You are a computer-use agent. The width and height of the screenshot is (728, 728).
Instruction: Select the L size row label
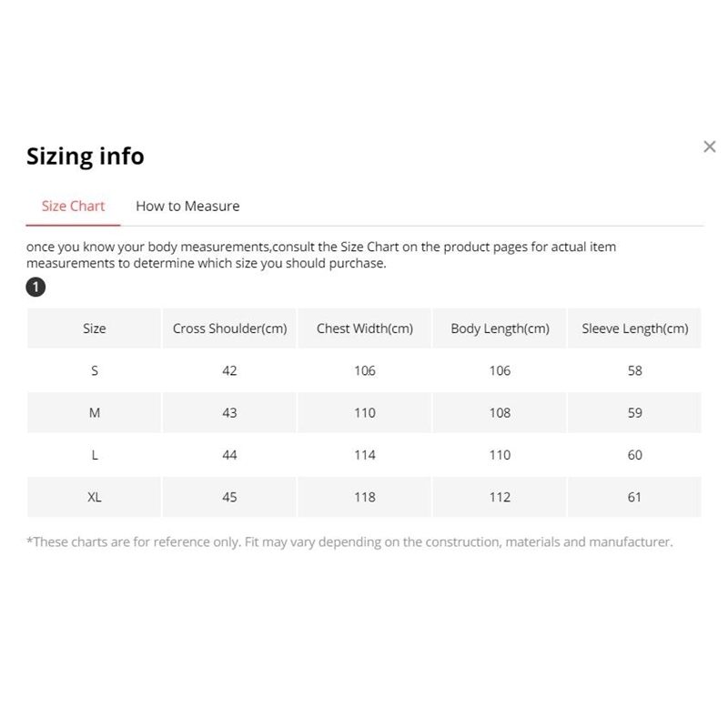click(95, 455)
